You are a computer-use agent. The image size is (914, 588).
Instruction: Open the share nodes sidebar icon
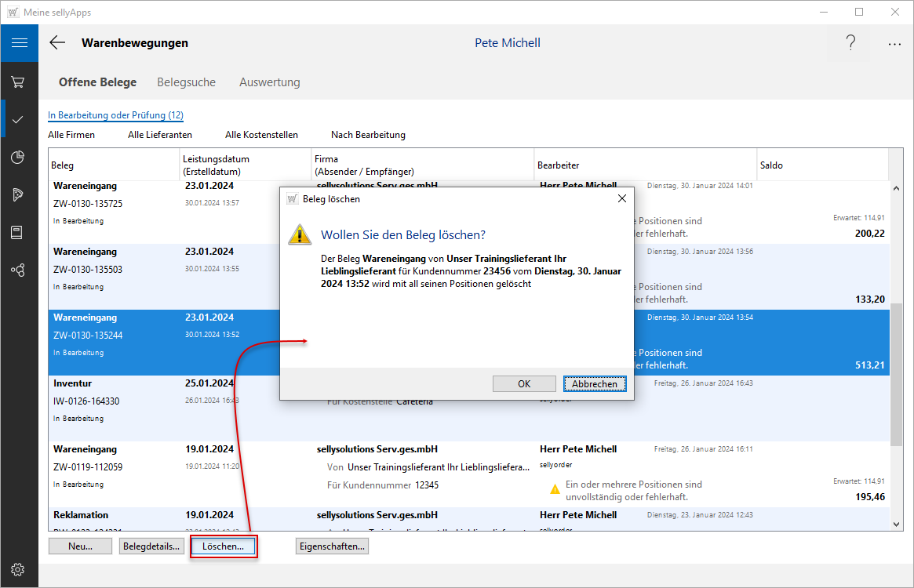(x=18, y=270)
